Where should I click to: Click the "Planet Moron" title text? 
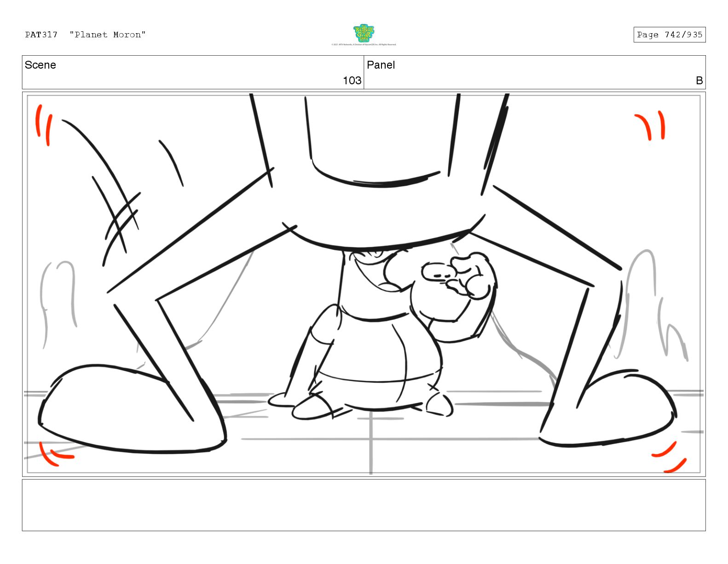(108, 35)
